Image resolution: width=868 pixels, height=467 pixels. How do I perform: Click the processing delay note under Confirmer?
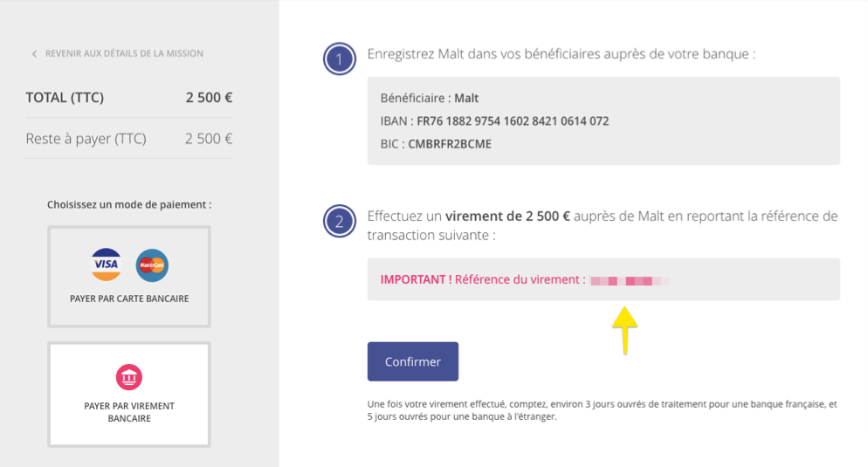(x=603, y=410)
